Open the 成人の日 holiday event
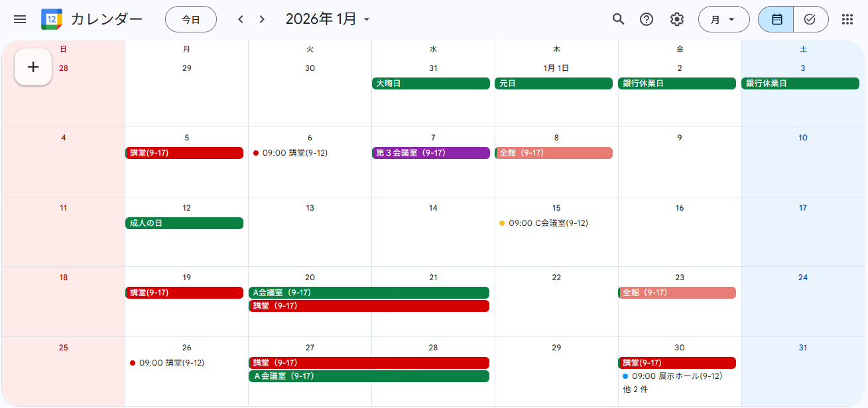The height and width of the screenshot is (408, 868). (x=184, y=223)
